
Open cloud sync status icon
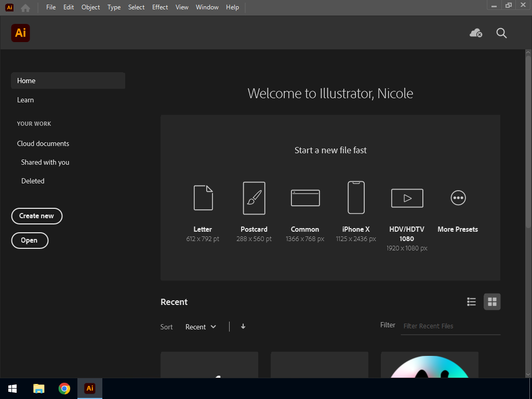(x=476, y=33)
